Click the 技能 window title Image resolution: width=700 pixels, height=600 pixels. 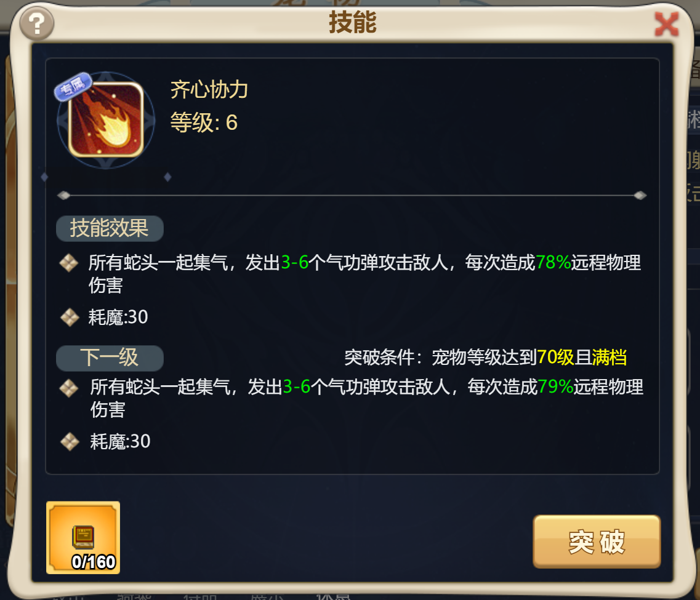click(353, 22)
